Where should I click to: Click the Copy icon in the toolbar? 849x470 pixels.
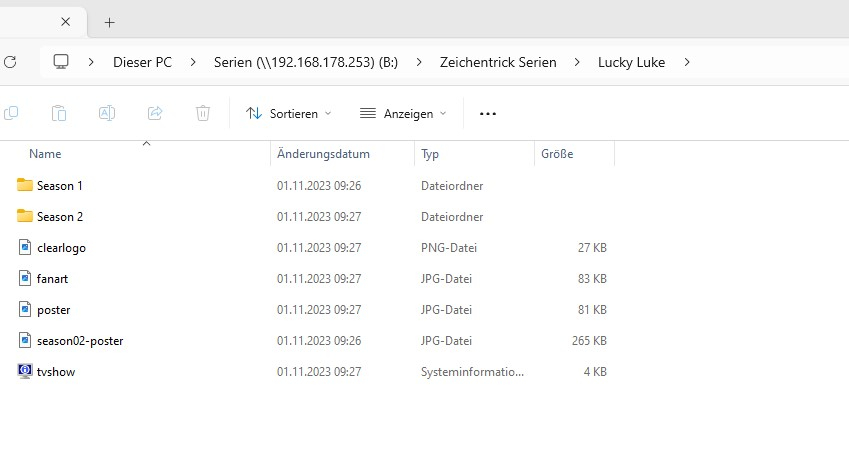coord(11,113)
